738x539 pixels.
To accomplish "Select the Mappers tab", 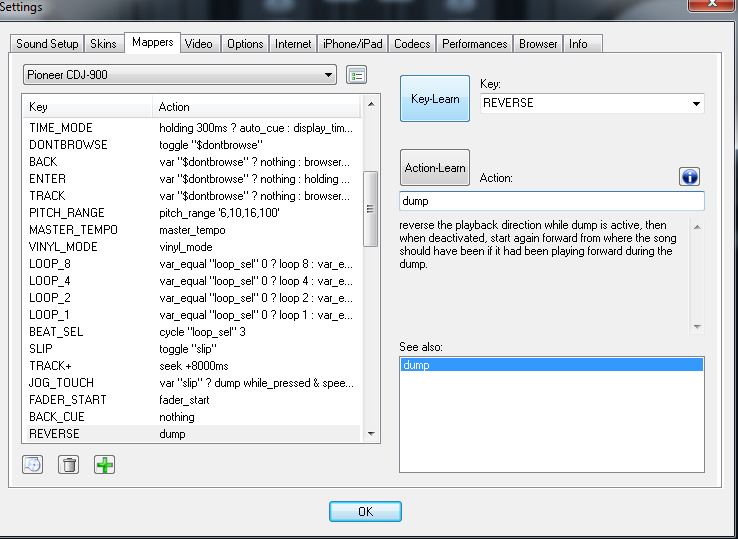I will click(152, 42).
